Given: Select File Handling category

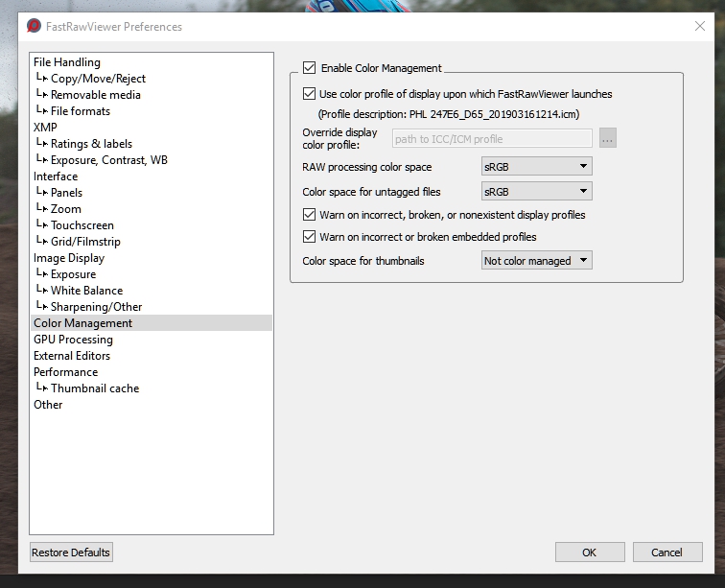Looking at the screenshot, I should [x=152, y=62].
